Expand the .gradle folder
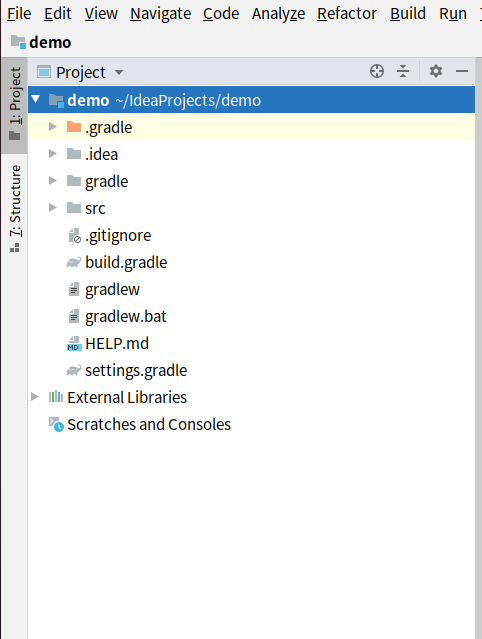 click(x=53, y=126)
